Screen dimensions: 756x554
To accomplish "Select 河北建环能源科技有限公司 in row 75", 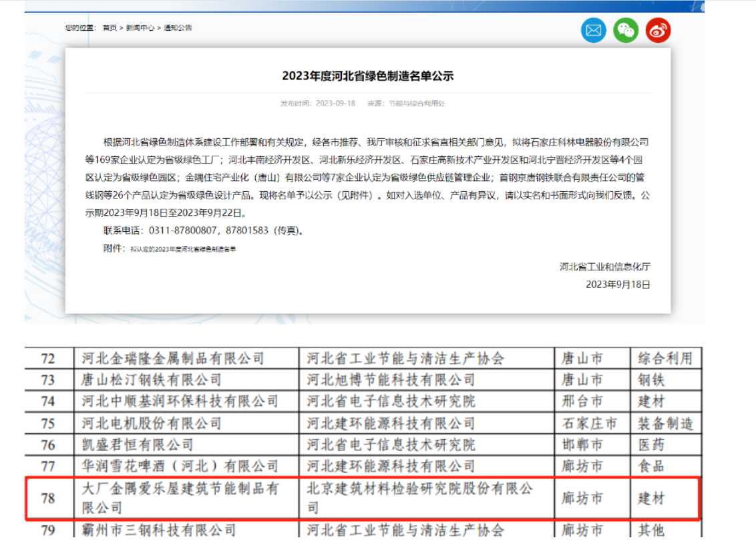I will pos(427,423).
